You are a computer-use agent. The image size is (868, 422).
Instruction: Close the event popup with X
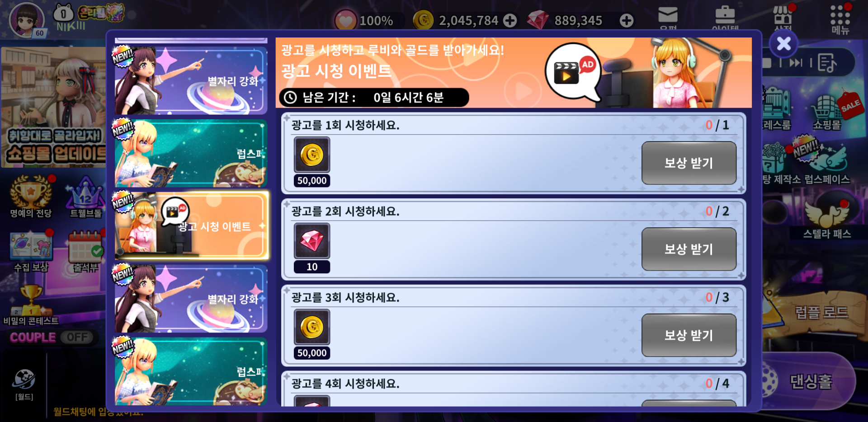coord(783,44)
